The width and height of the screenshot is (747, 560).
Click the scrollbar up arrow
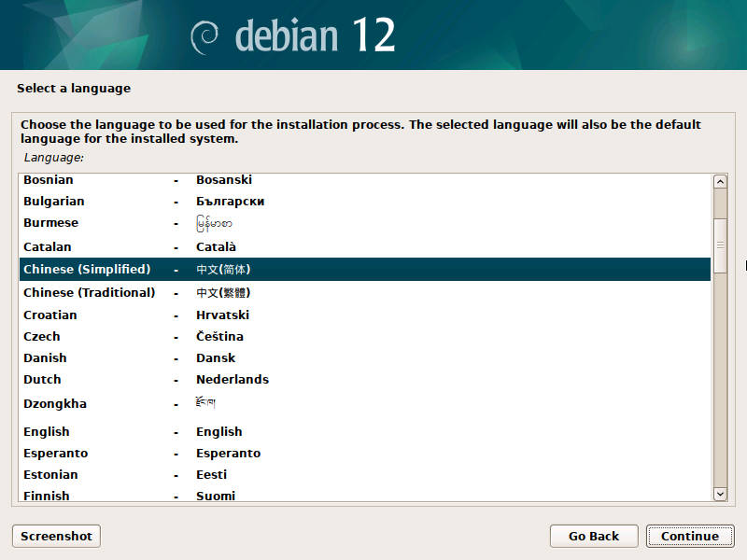pos(719,182)
